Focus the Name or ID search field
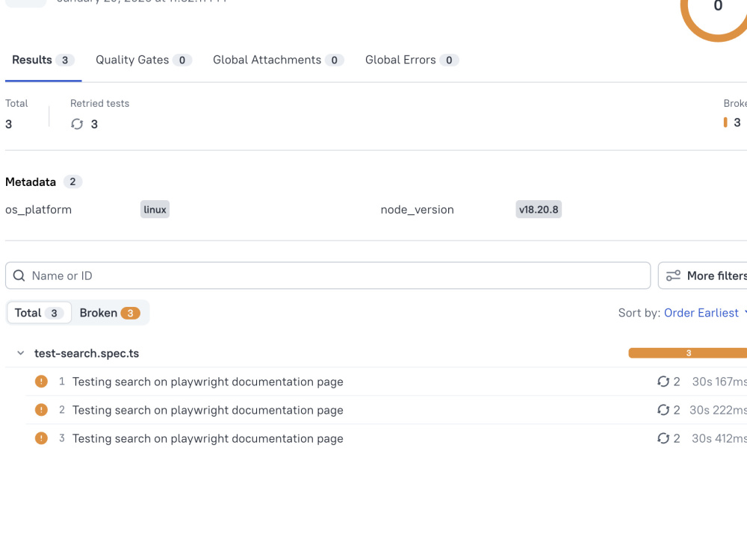Image resolution: width=747 pixels, height=560 pixels. coord(328,276)
